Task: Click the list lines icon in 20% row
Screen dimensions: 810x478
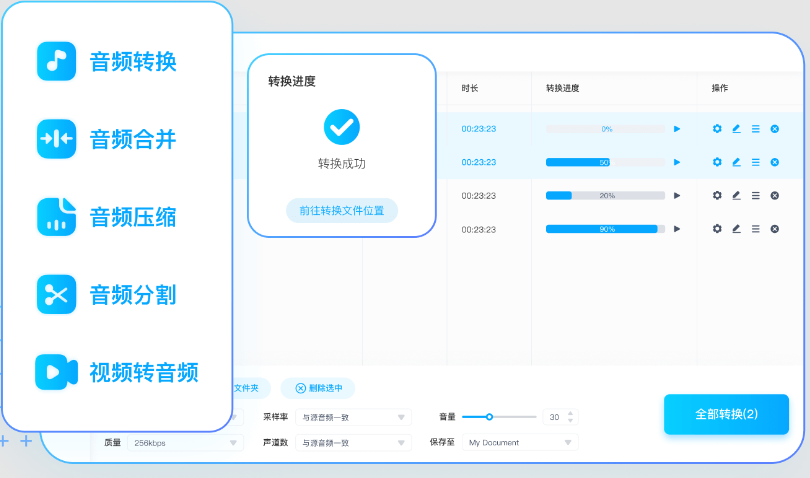Action: click(x=756, y=195)
